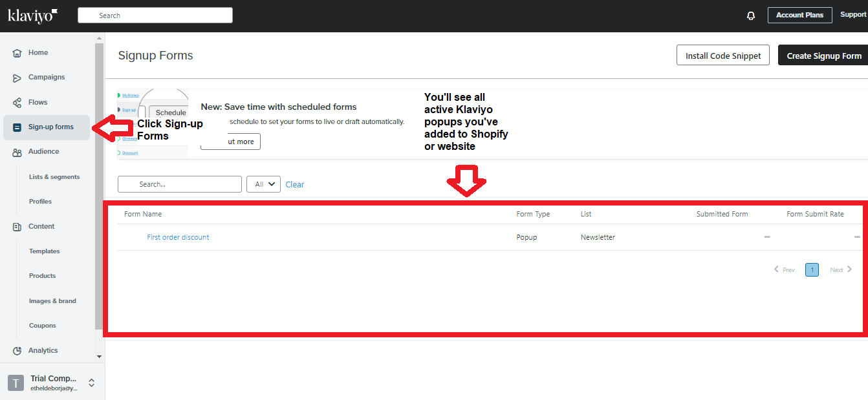Select page 1 in pagination
The height and width of the screenshot is (400, 868).
pyautogui.click(x=812, y=269)
